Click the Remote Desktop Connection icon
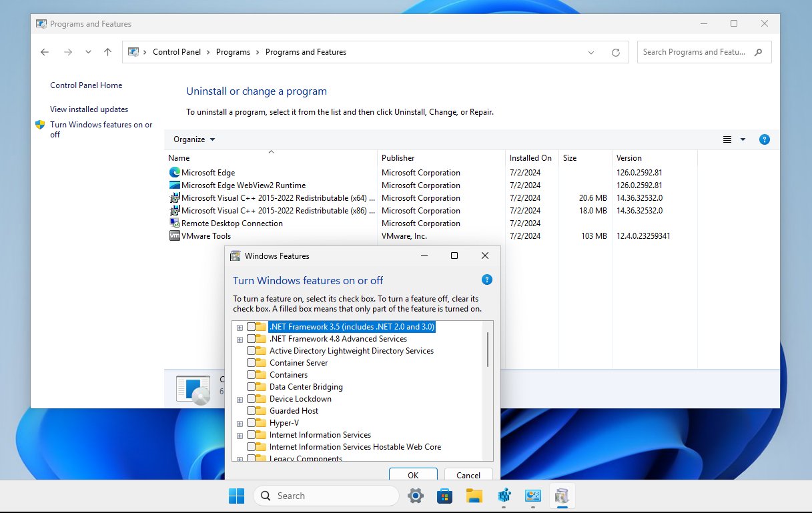Image resolution: width=812 pixels, height=513 pixels. (175, 223)
